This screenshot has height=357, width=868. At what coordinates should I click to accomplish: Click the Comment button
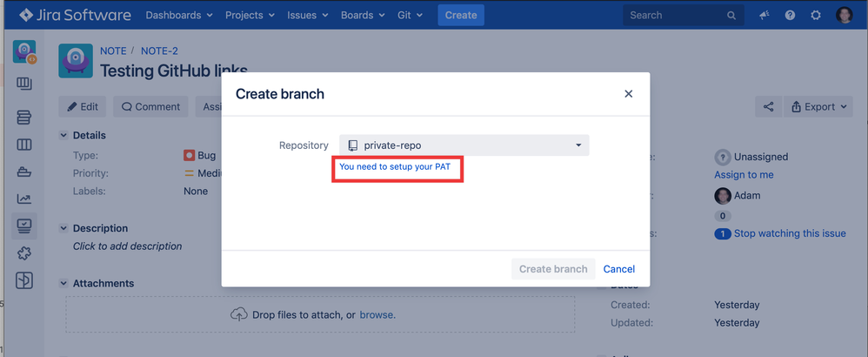(150, 106)
